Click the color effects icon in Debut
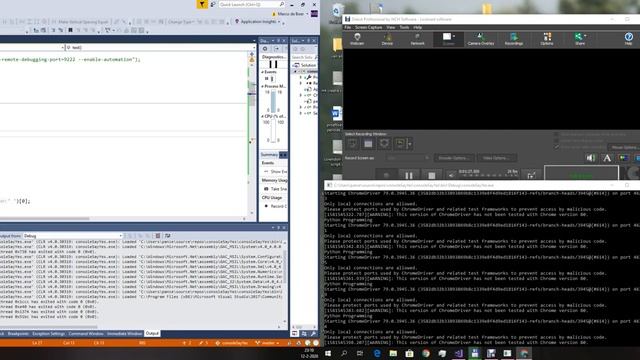Image resolution: width=640 pixels, height=360 pixels. (x=623, y=158)
